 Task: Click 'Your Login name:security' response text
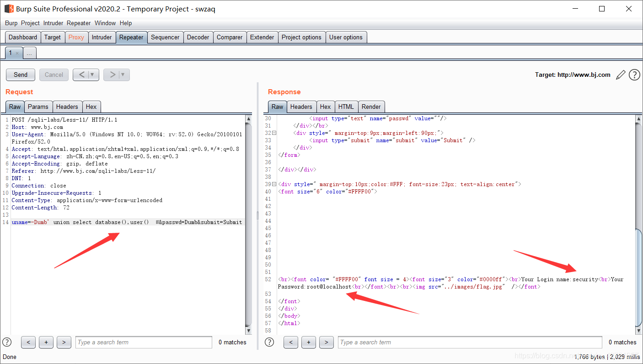[559, 279]
